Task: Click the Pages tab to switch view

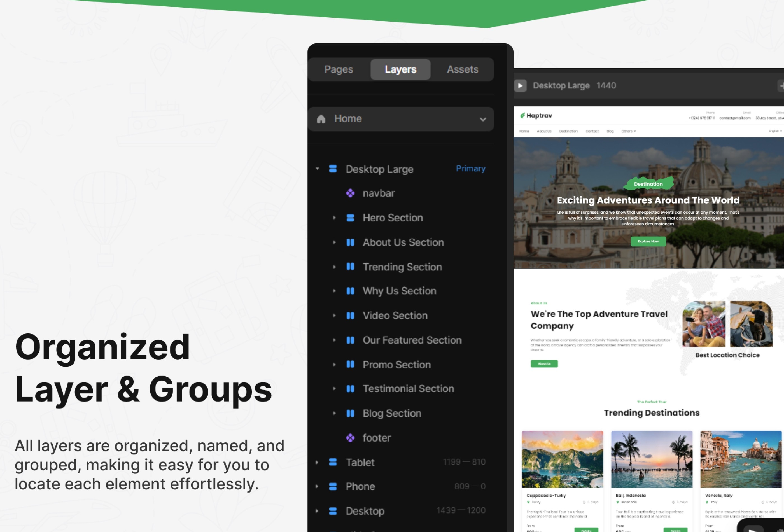Action: 338,68
